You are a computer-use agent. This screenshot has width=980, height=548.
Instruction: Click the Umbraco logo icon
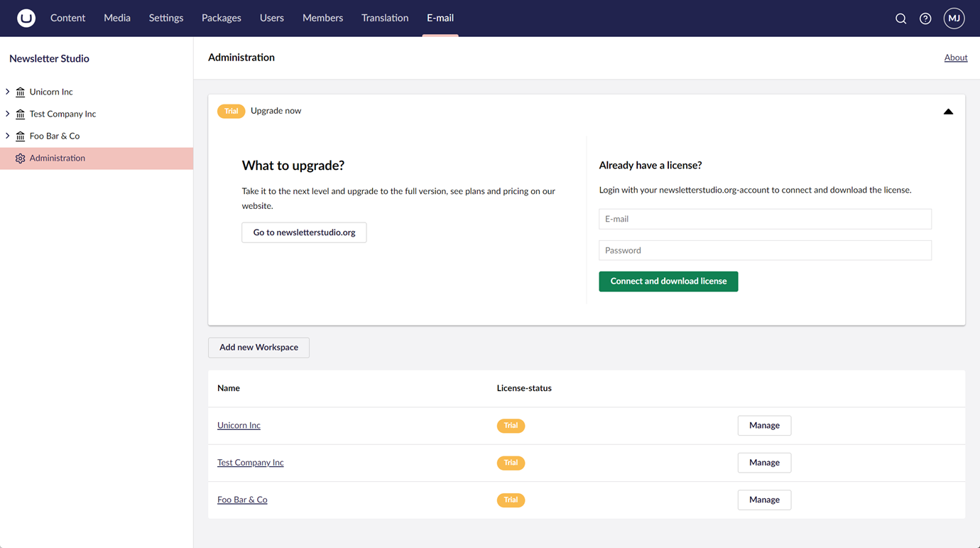26,18
